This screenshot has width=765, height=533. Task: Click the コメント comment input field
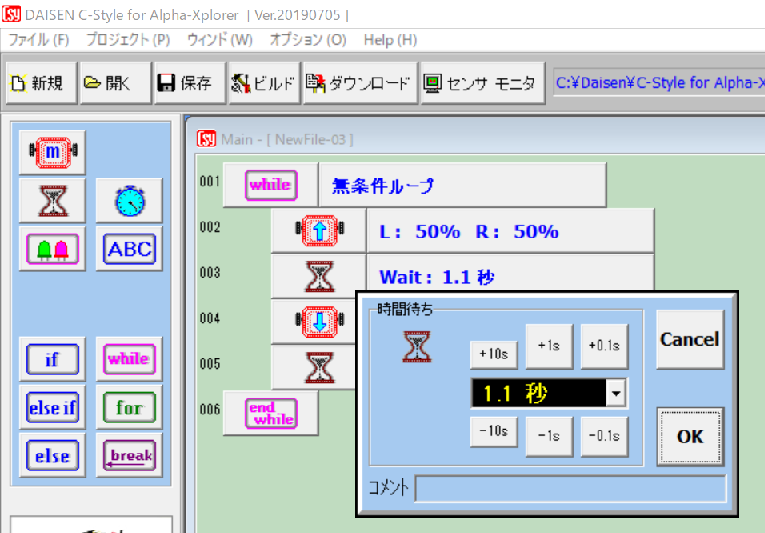(570, 488)
